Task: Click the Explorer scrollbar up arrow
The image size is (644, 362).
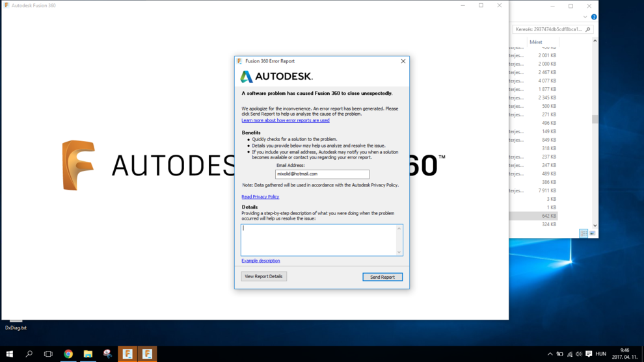Action: click(595, 41)
